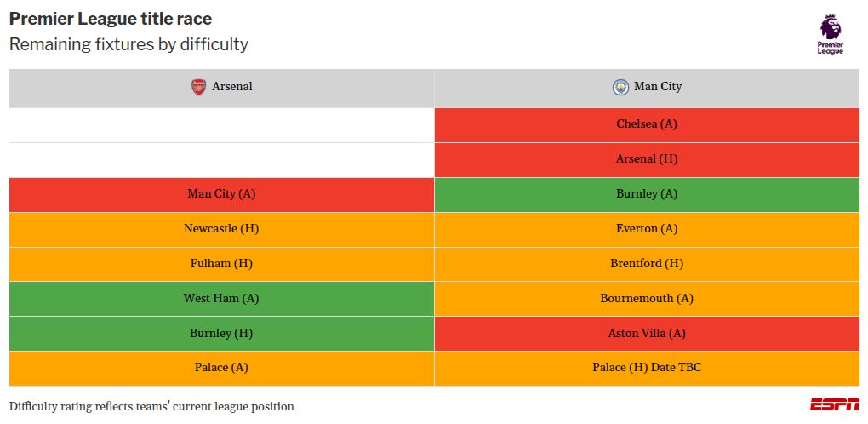Click the Arsenal club crest icon

tap(198, 87)
